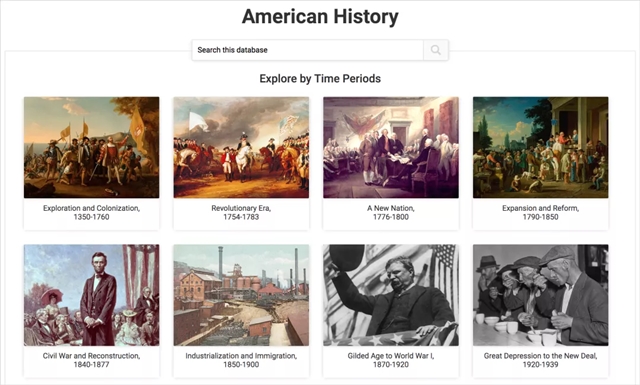Open Expansion and Reform election painting

pos(540,147)
